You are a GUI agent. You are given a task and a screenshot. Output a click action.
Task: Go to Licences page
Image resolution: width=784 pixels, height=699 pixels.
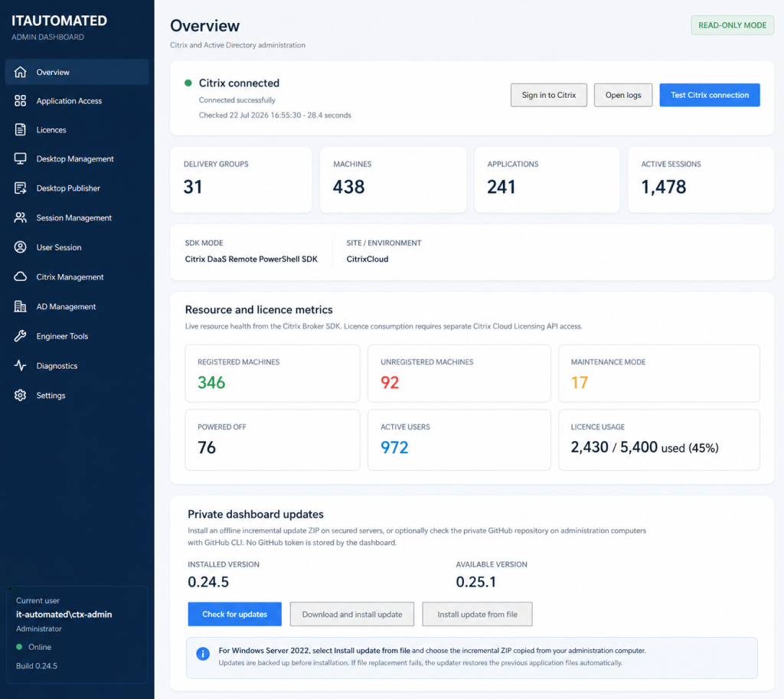pos(77,130)
